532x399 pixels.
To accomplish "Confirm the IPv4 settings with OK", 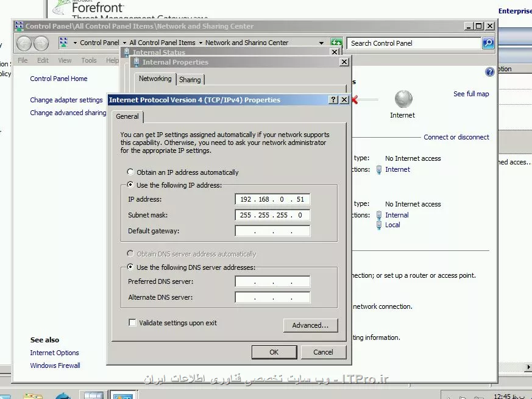I will [274, 352].
